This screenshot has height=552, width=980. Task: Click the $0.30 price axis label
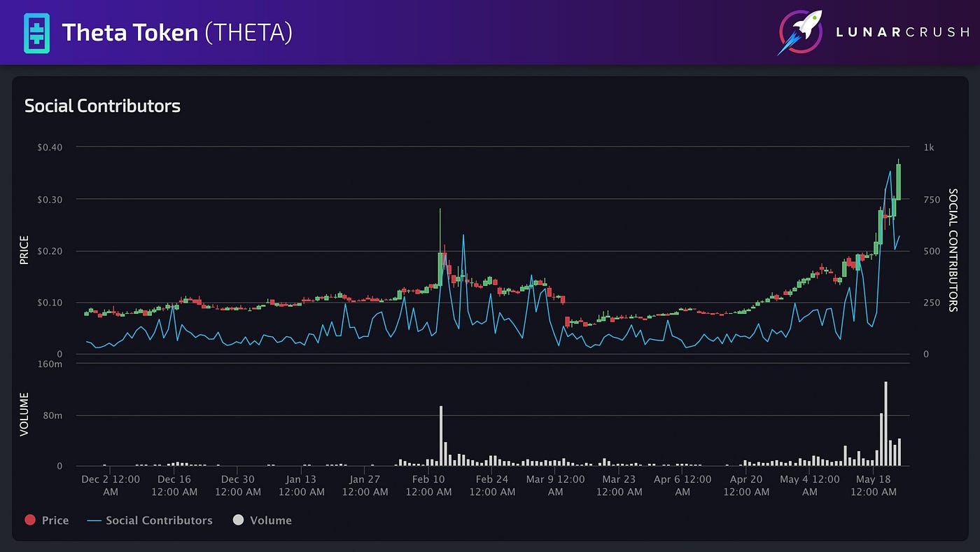coord(50,199)
